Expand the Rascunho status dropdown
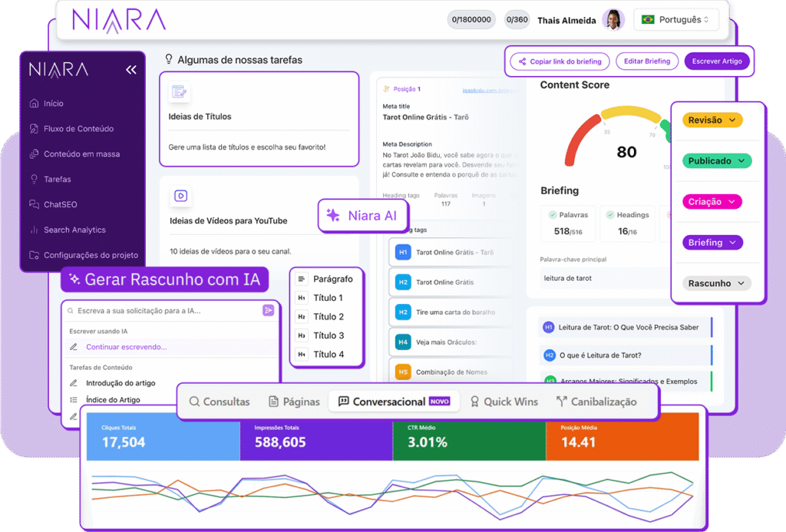Screen dimensions: 786x532 717,283
